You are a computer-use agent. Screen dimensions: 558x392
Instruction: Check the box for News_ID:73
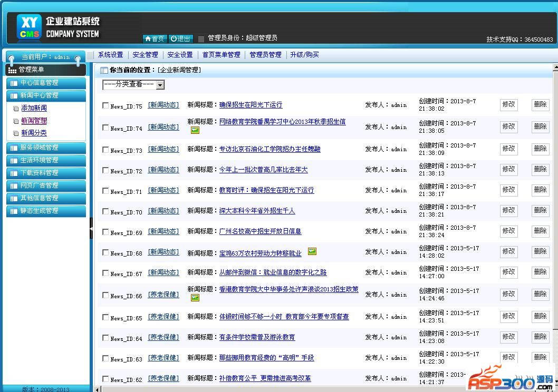tap(105, 149)
